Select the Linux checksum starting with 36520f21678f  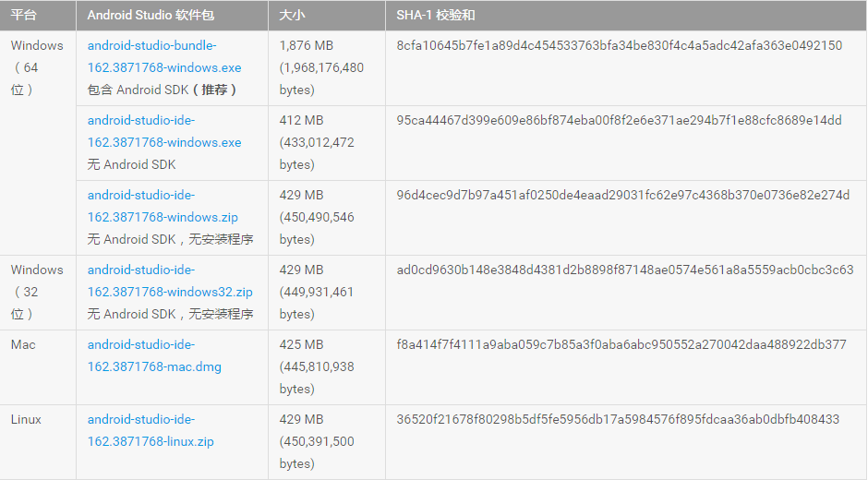point(618,419)
